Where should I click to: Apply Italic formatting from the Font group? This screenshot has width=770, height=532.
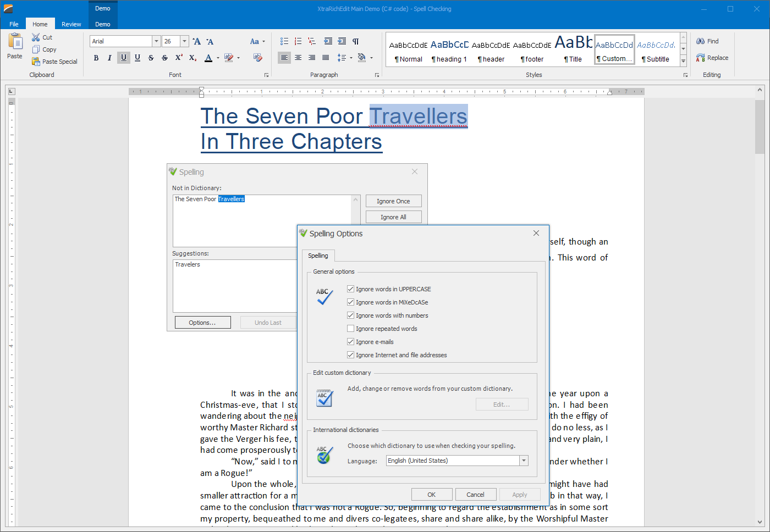click(x=109, y=58)
